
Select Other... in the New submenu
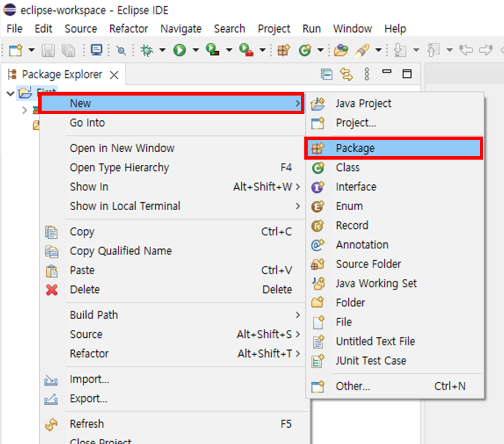pyautogui.click(x=395, y=386)
